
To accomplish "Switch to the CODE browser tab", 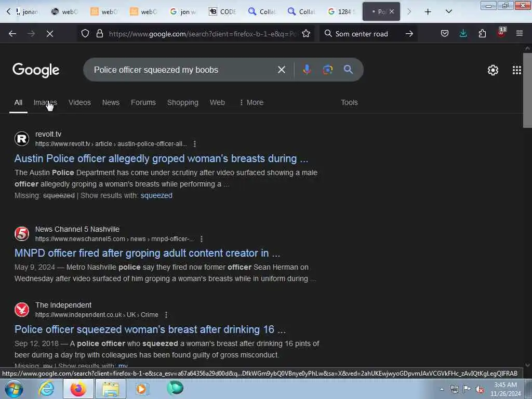I will click(x=222, y=11).
